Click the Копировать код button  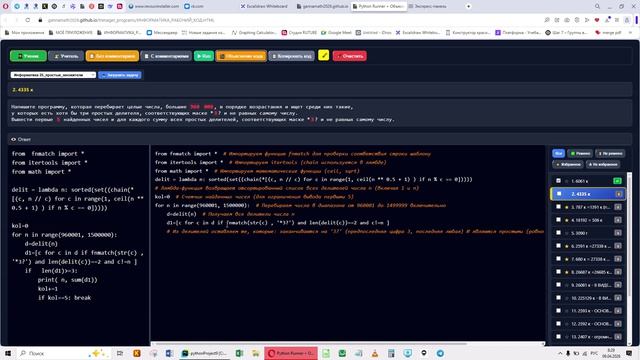pos(291,56)
